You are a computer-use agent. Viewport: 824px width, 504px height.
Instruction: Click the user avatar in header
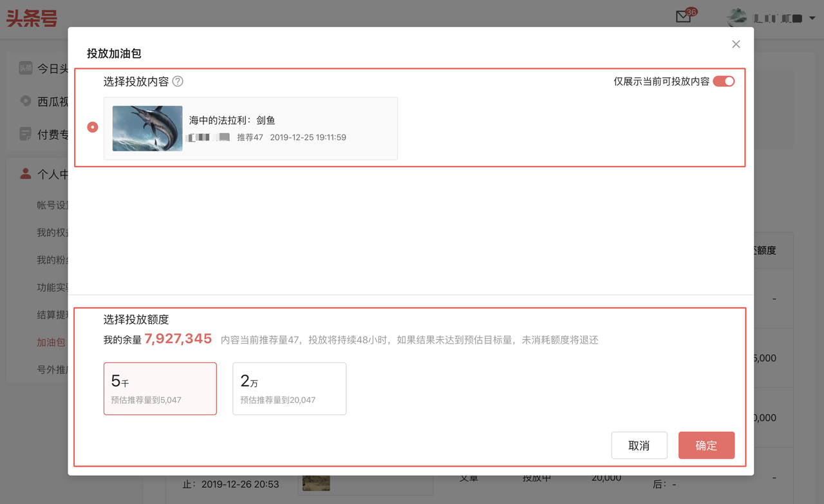pos(737,18)
